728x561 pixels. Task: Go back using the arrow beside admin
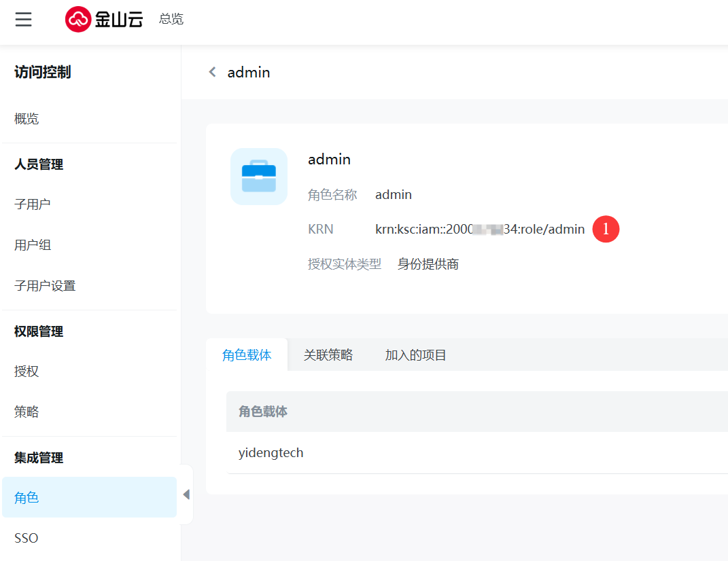(213, 72)
